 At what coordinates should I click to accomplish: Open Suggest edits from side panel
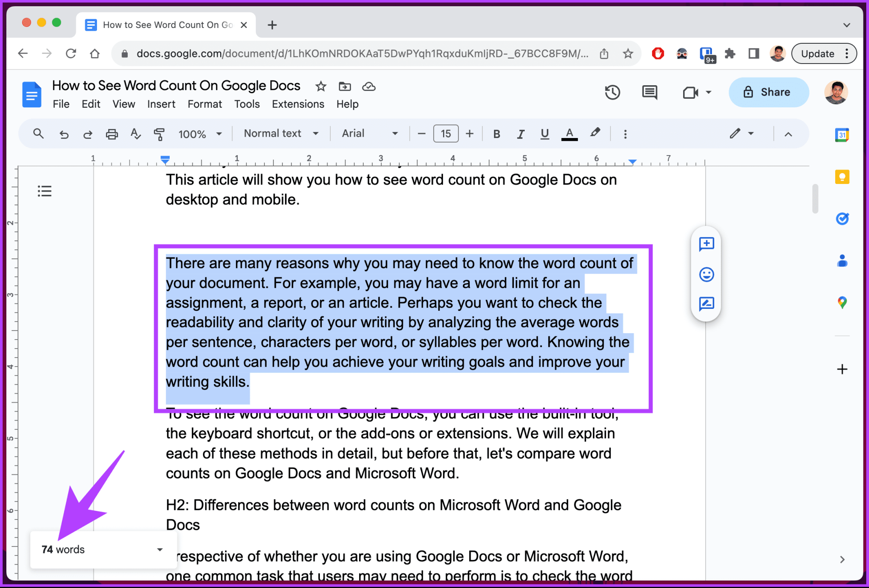pos(706,303)
